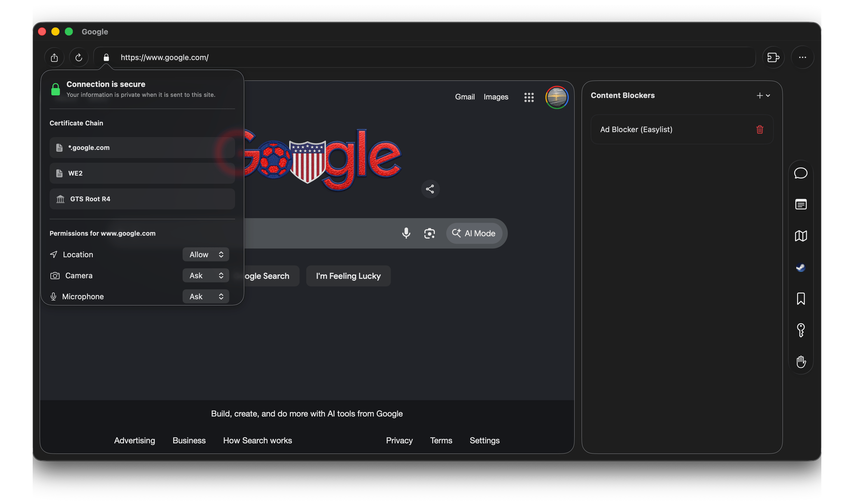Change the Location permission dropdown
Screen dimensions: 854x504
tap(206, 254)
